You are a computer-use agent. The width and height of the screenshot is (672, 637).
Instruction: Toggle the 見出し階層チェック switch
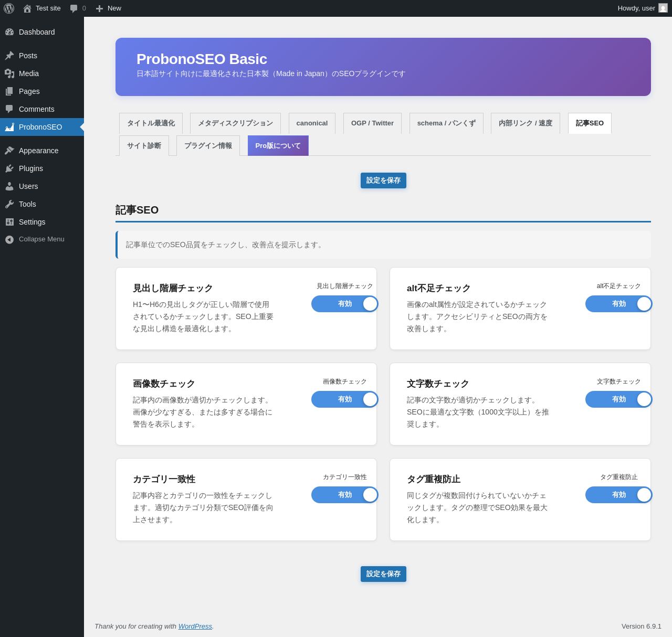[344, 304]
